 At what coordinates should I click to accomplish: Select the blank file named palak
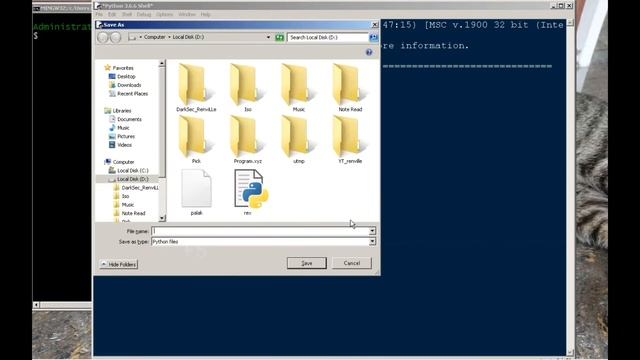pyautogui.click(x=196, y=192)
